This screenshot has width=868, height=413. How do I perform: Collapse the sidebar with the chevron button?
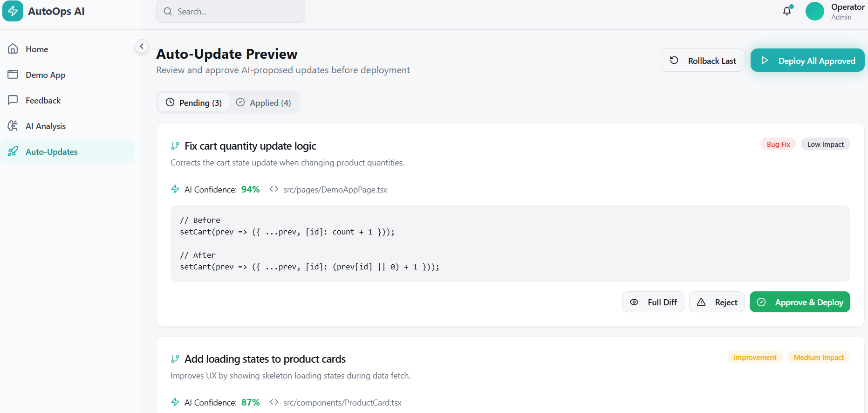142,46
